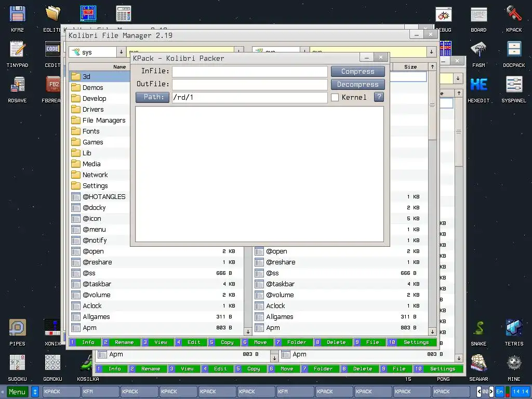Image resolution: width=532 pixels, height=399 pixels.
Task: Click the Path button in KPack
Action: 152,97
